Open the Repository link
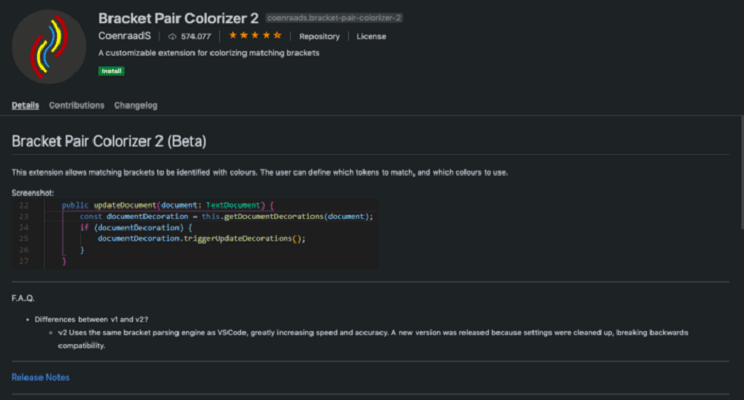The image size is (744, 400). pos(319,37)
